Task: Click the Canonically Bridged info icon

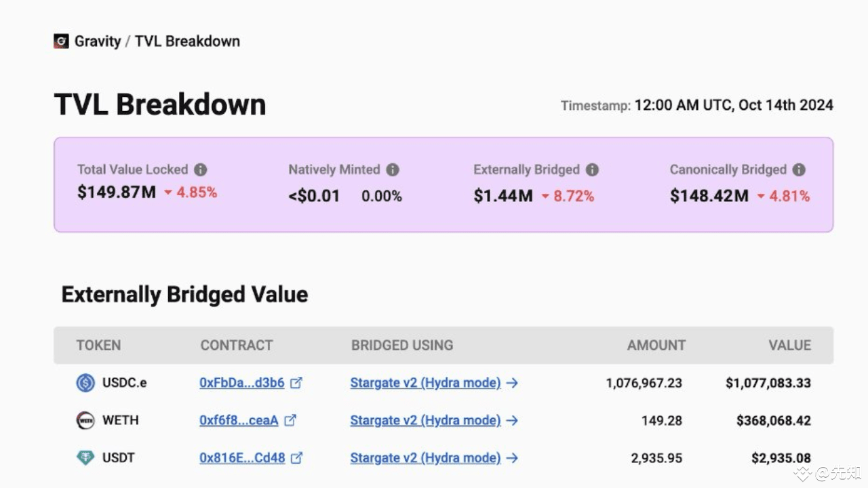Action: coord(799,169)
